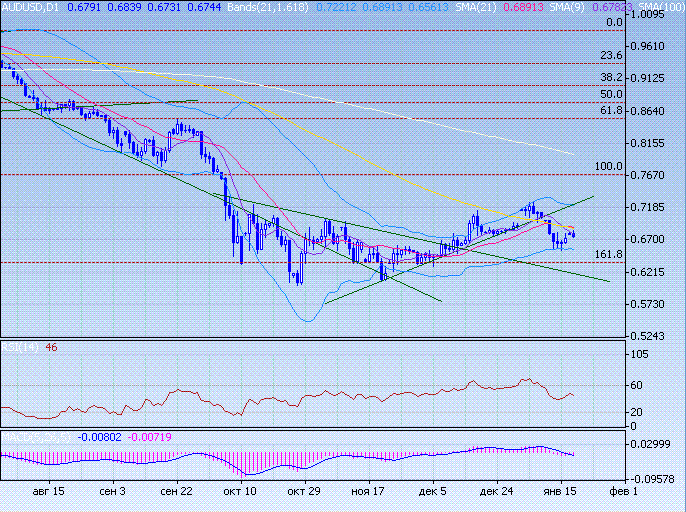Select the RSI(14) indicator label
The width and height of the screenshot is (686, 512).
coord(17,347)
